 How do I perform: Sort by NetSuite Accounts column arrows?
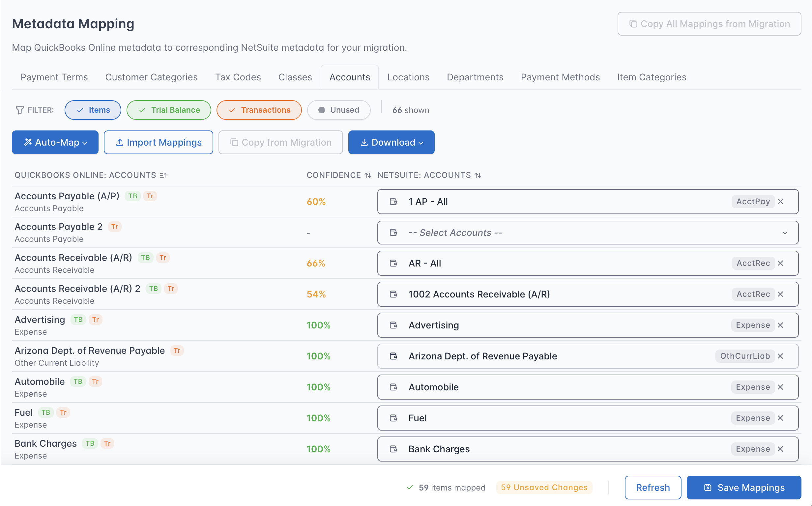[x=478, y=175]
